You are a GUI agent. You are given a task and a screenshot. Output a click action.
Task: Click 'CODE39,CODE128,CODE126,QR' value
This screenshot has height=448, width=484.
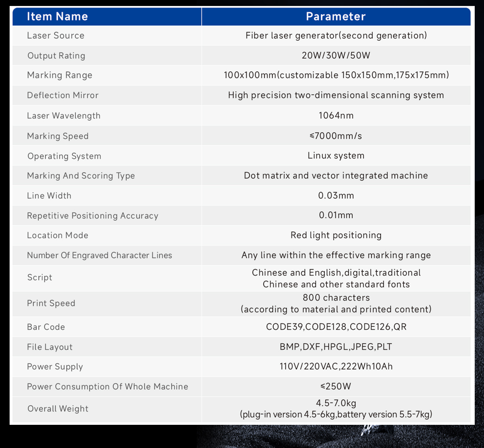pos(336,327)
